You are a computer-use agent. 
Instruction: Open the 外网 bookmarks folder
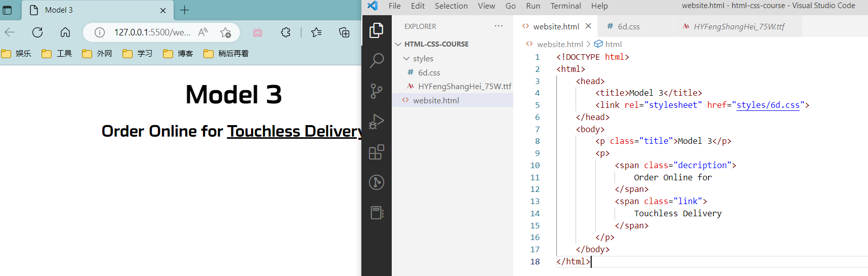97,53
